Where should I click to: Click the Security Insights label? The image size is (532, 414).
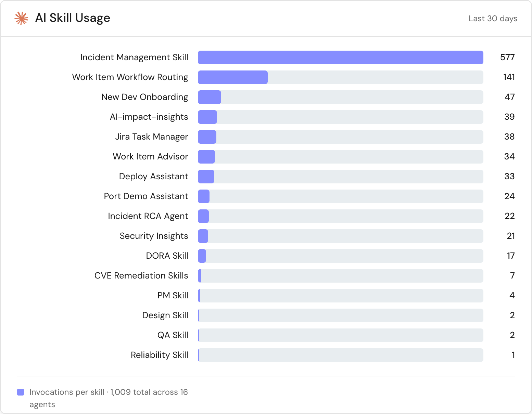[x=154, y=236]
